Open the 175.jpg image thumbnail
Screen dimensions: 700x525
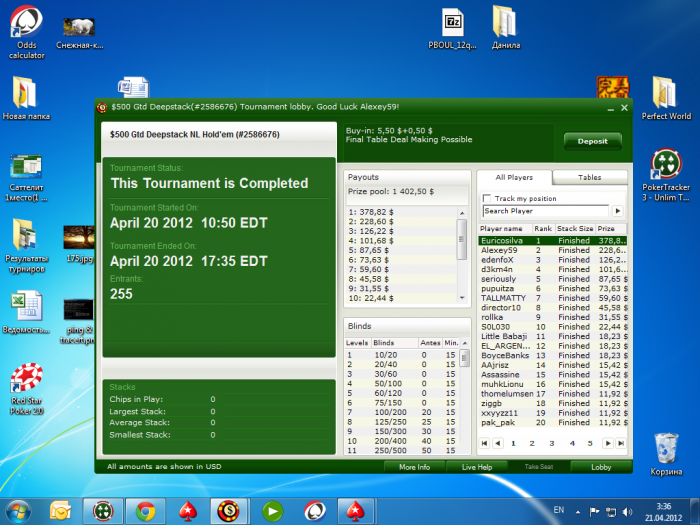(x=79, y=244)
